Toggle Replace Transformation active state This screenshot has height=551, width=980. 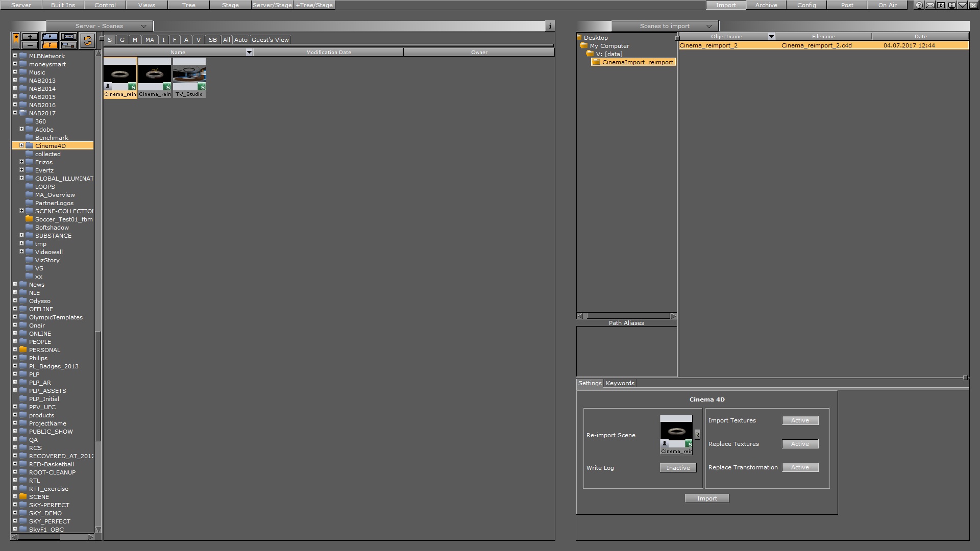point(800,467)
